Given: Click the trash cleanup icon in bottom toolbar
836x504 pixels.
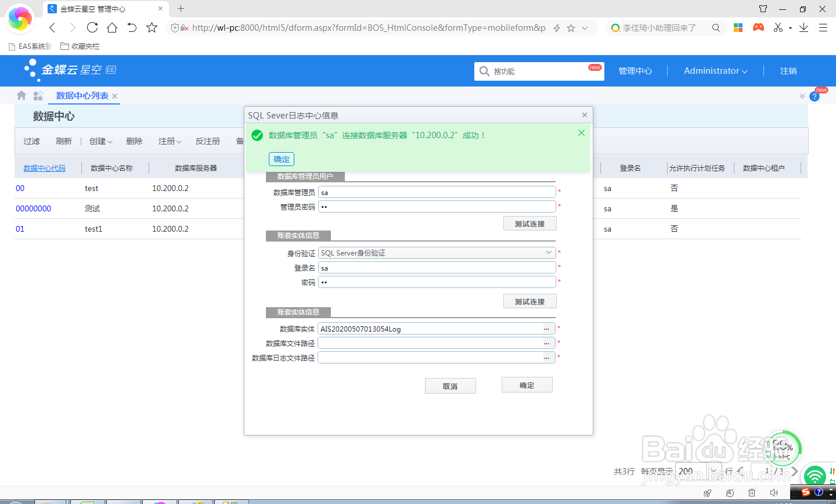Looking at the screenshot, I should click(x=752, y=492).
